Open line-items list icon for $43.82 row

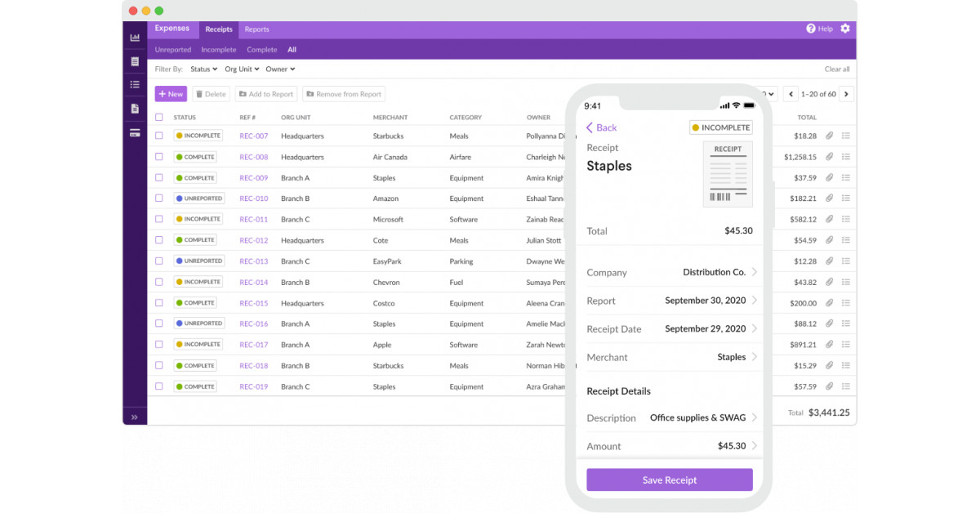tap(846, 282)
